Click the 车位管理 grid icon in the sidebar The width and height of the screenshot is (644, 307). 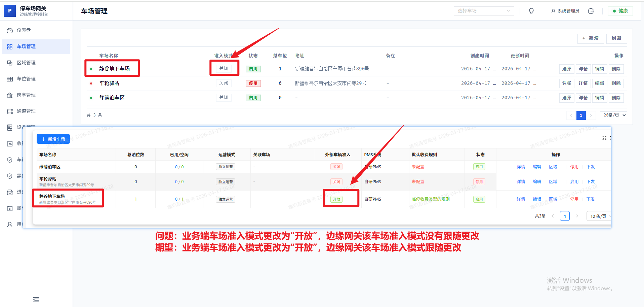(10, 79)
